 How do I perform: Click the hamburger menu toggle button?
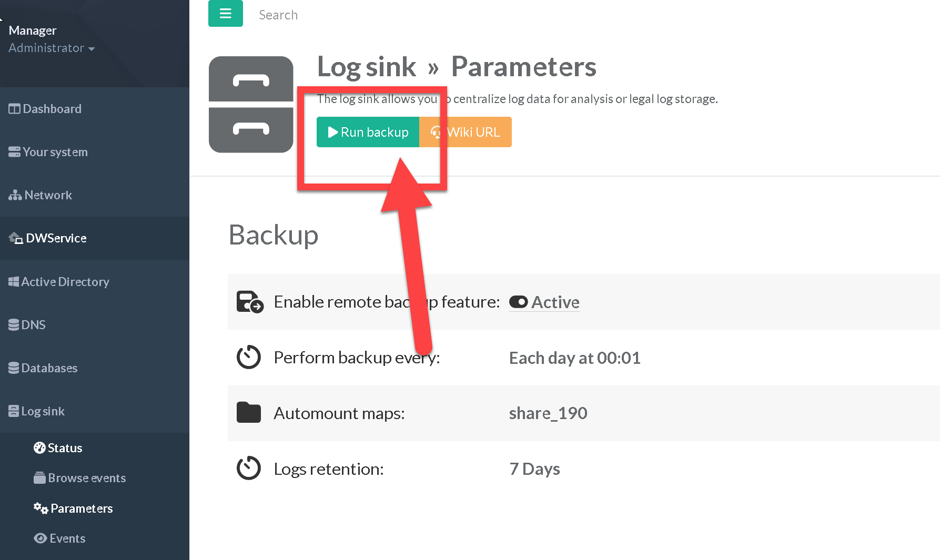click(x=225, y=14)
